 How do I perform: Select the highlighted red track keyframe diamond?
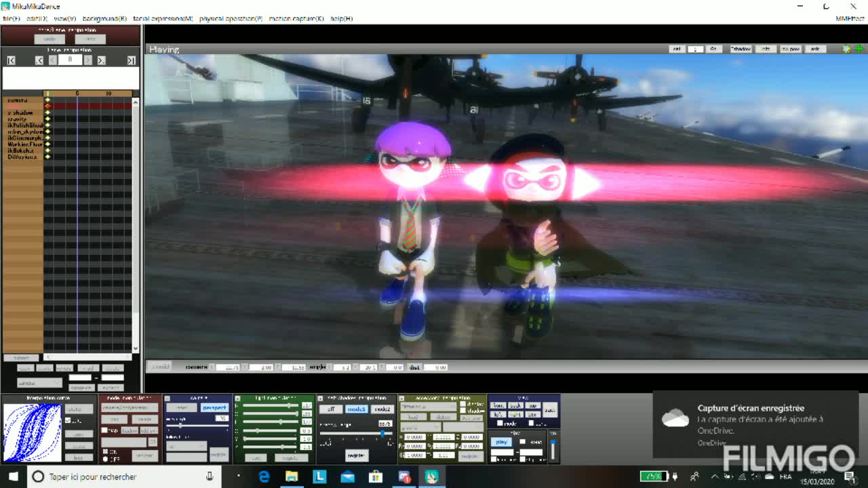pyautogui.click(x=47, y=106)
